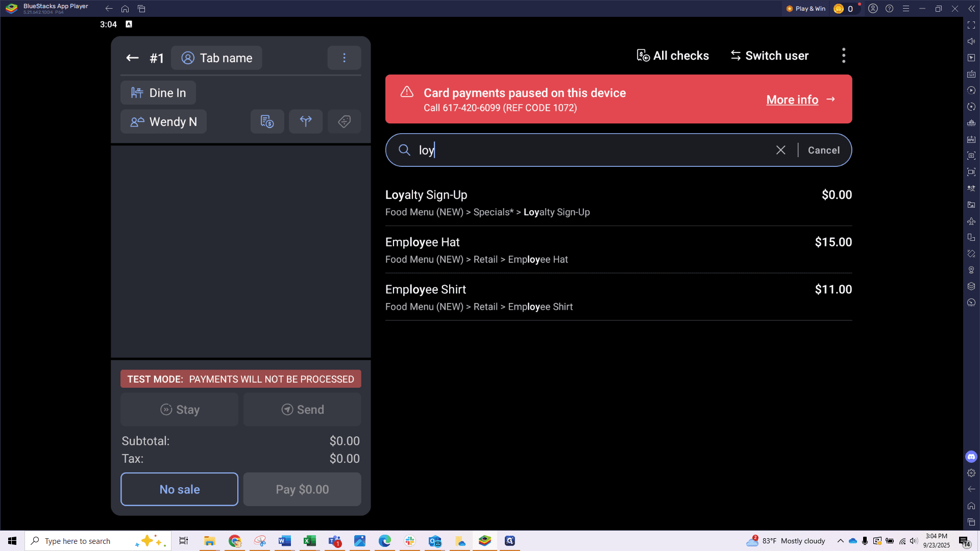Clear the search text with the X
Viewport: 980px width, 551px height.
coord(780,150)
